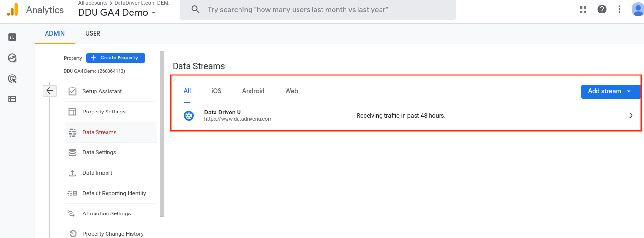The width and height of the screenshot is (644, 238).
Task: Click the Receiving traffic in past 48 hours status
Action: (x=401, y=115)
